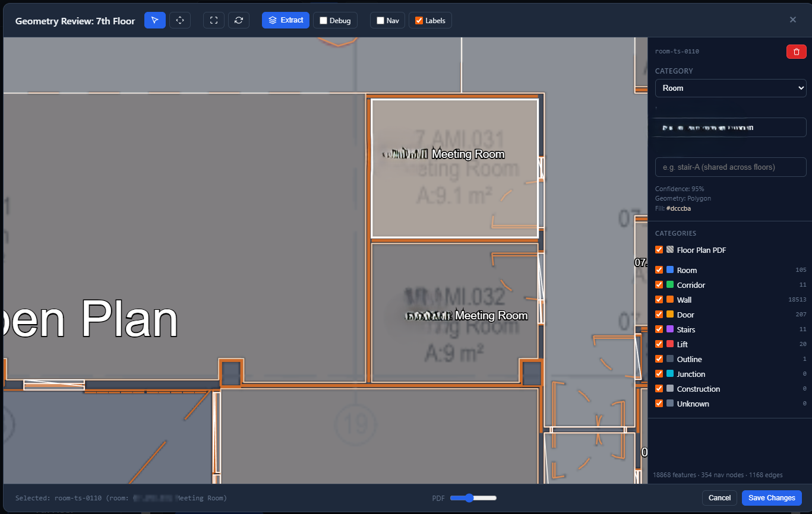Delete feature with red trash icon
This screenshot has width=812, height=514.
pyautogui.click(x=796, y=52)
